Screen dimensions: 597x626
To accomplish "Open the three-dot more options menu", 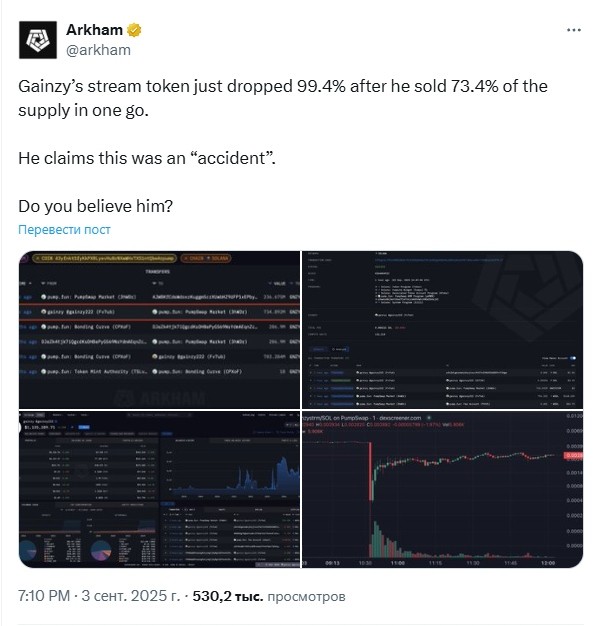I will pyautogui.click(x=573, y=30).
